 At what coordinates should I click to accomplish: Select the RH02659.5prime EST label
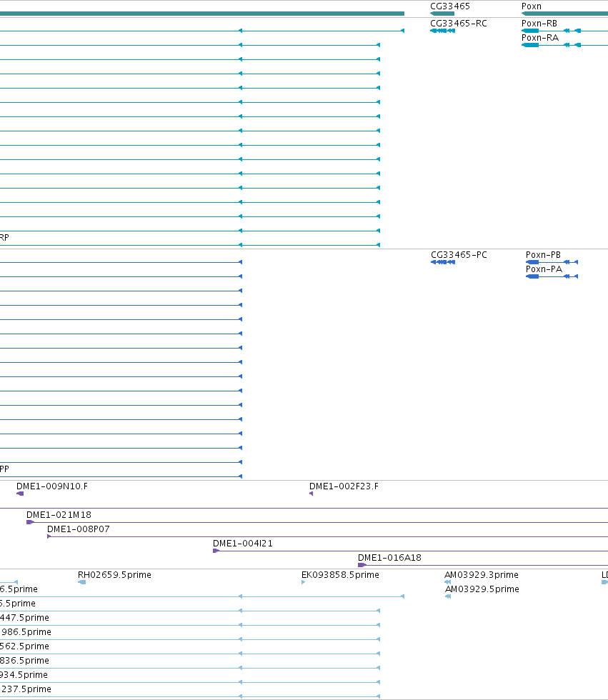114,574
